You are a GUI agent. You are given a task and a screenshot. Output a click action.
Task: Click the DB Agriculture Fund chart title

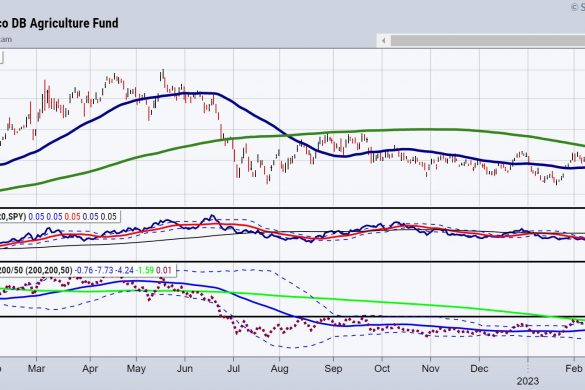coord(59,23)
